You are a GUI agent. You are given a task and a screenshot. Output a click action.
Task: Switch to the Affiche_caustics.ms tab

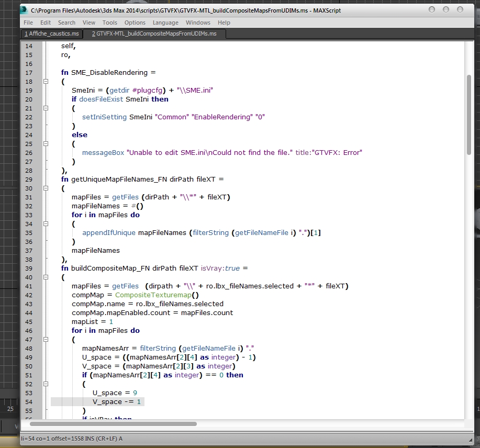(52, 33)
